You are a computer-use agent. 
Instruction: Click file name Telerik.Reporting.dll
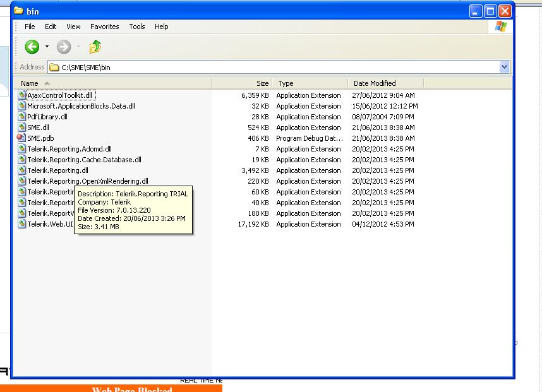(57, 170)
